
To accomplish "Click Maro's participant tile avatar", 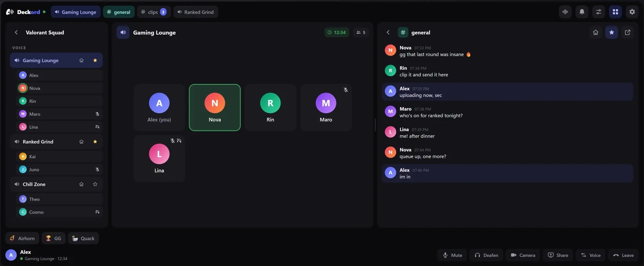I will pos(326,103).
